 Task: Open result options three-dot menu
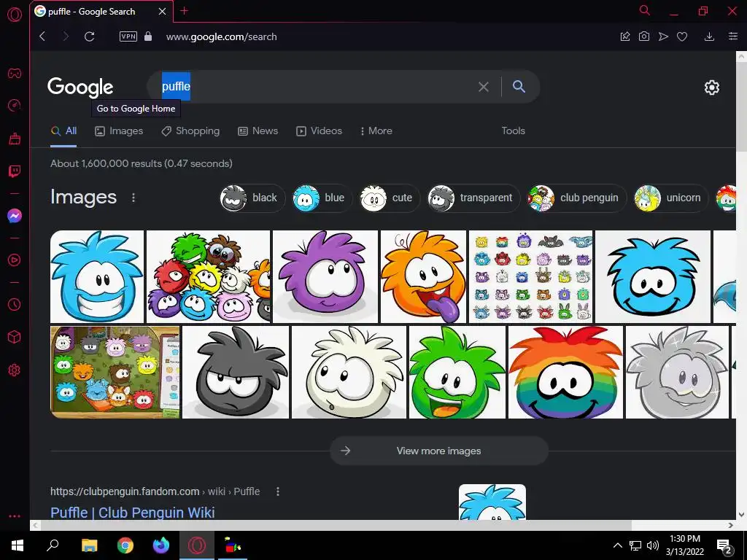point(278,491)
